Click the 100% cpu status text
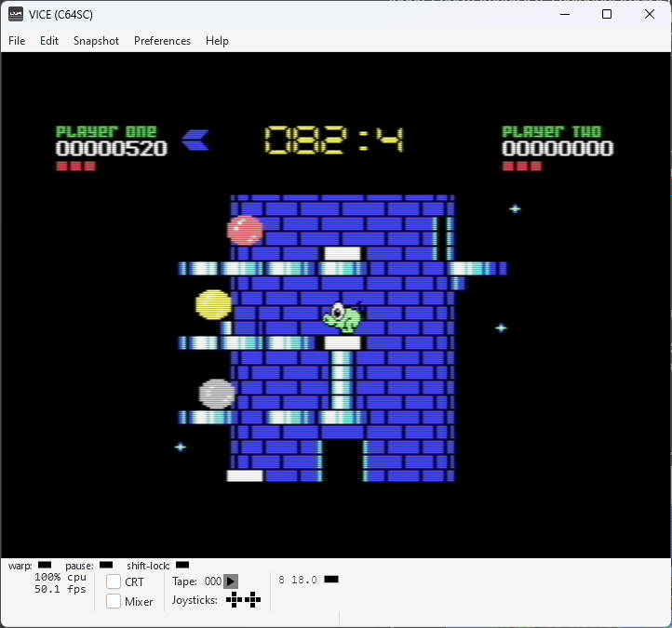Screen dimensions: 672x628 tap(60, 577)
